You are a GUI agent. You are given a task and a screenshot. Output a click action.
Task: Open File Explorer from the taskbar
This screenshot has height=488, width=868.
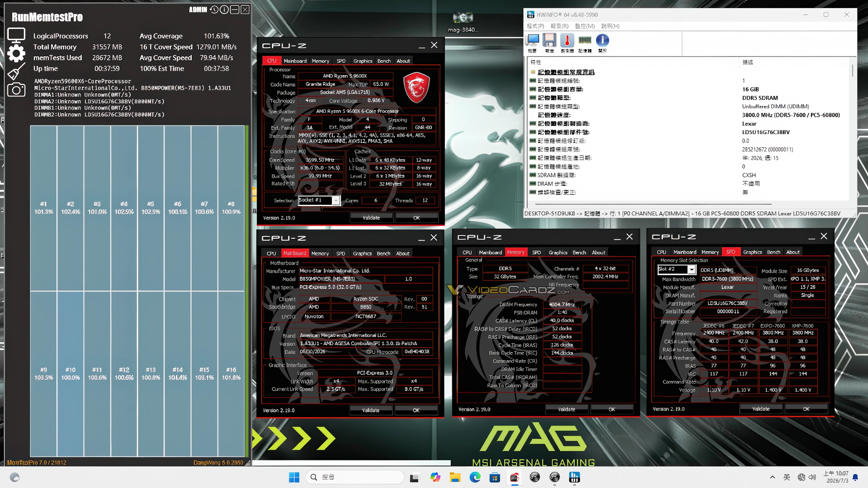(455, 477)
